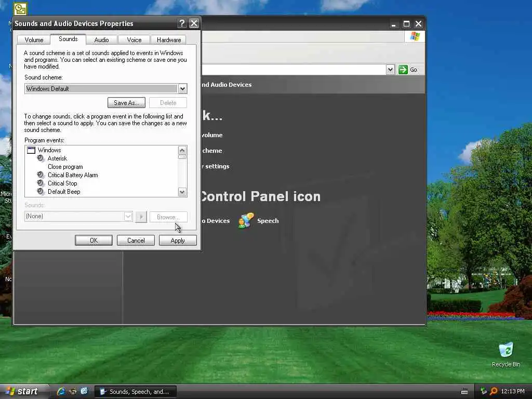532x399 pixels.
Task: Select the Windows program events header
Action: [x=49, y=150]
